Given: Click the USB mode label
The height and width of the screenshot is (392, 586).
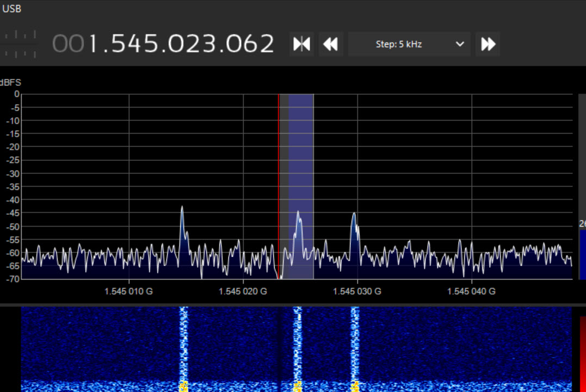Looking at the screenshot, I should click(13, 8).
